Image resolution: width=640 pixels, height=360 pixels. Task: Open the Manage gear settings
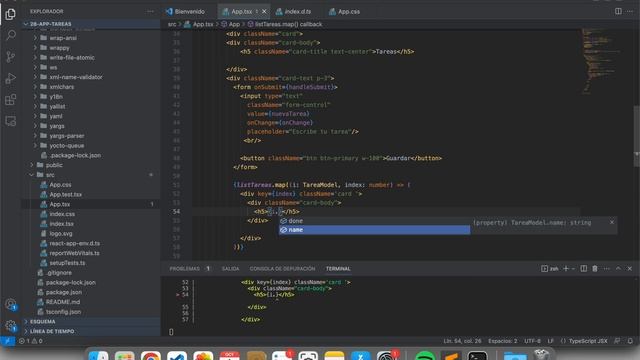(x=11, y=326)
